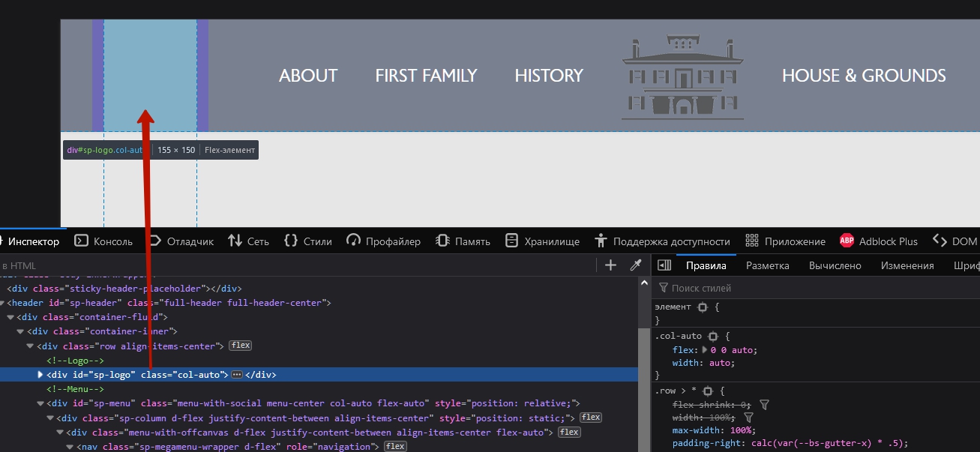Expand the flex shorthand property arrow

click(x=704, y=350)
